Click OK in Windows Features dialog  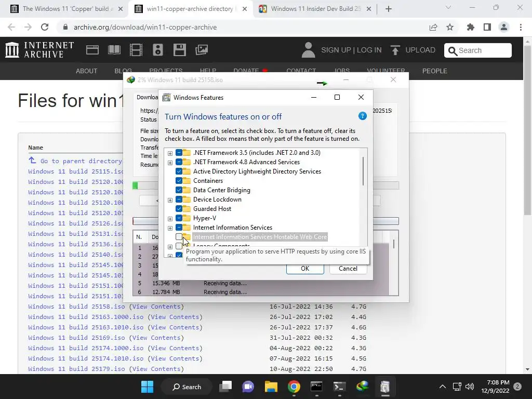(x=305, y=269)
